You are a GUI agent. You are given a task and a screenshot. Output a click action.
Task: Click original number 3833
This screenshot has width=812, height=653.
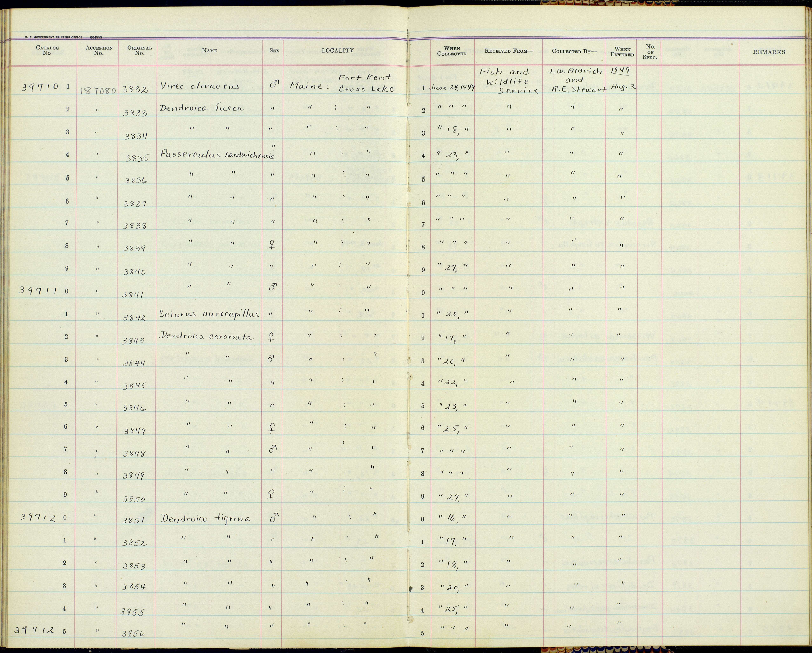(135, 113)
